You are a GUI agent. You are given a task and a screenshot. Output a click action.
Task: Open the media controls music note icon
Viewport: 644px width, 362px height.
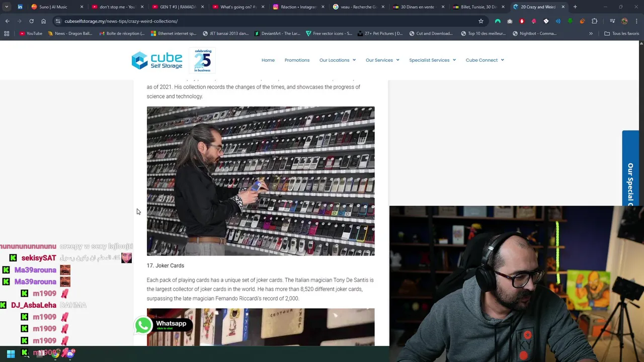612,21
